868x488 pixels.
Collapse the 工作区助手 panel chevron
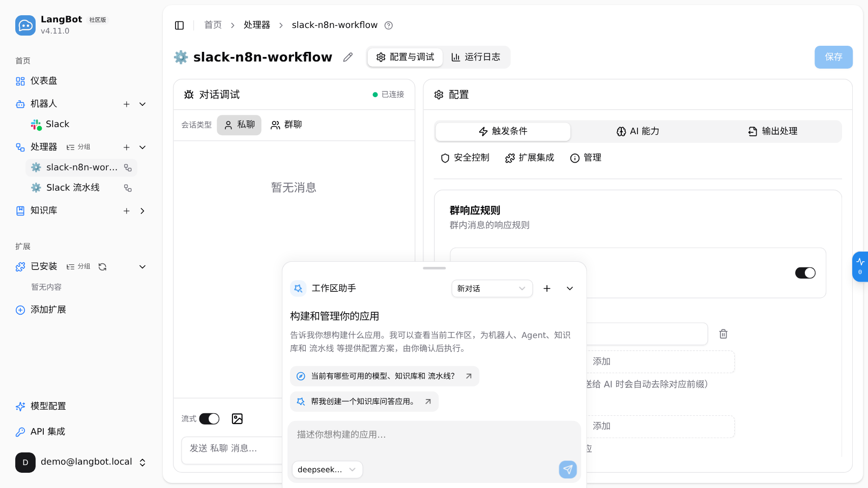click(570, 289)
